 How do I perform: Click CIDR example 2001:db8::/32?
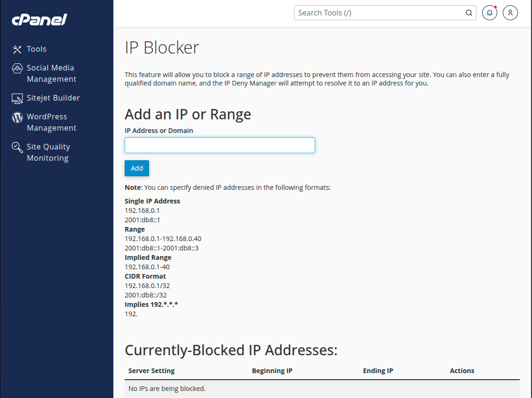click(x=145, y=295)
